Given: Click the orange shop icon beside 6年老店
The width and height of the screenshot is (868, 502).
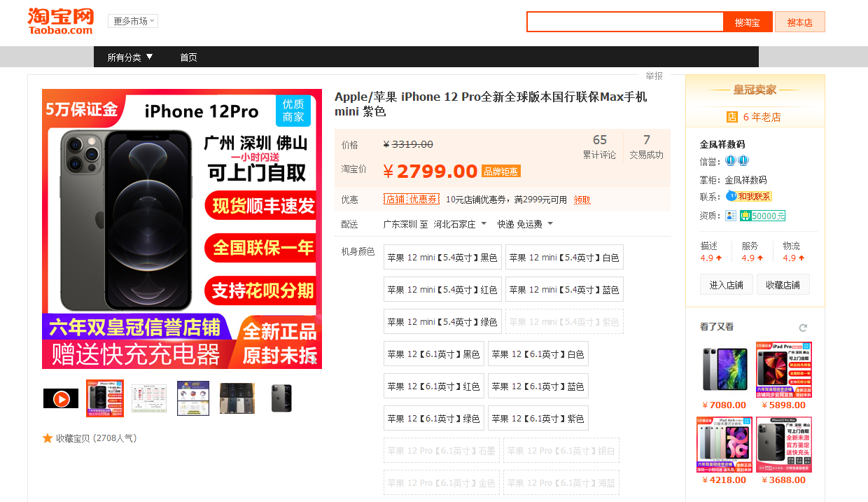Looking at the screenshot, I should (x=732, y=117).
